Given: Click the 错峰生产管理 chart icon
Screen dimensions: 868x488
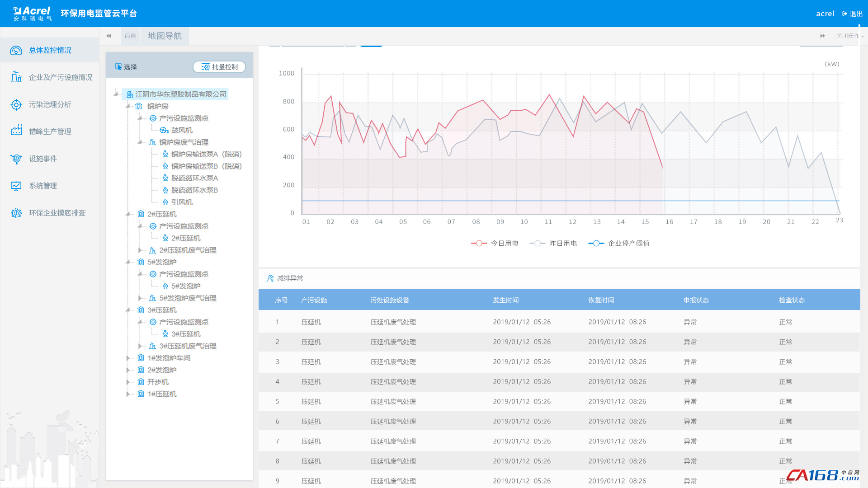Looking at the screenshot, I should pos(16,131).
